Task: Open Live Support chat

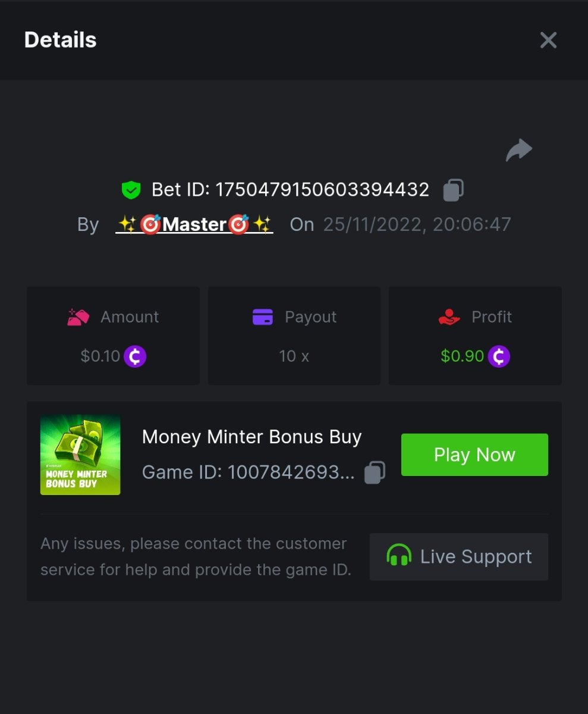Action: 459,557
